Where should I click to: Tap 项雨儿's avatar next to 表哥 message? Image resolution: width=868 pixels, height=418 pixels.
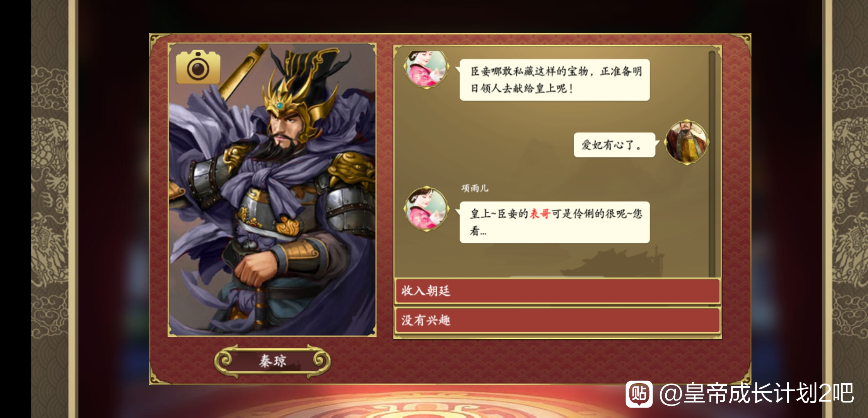click(x=427, y=209)
